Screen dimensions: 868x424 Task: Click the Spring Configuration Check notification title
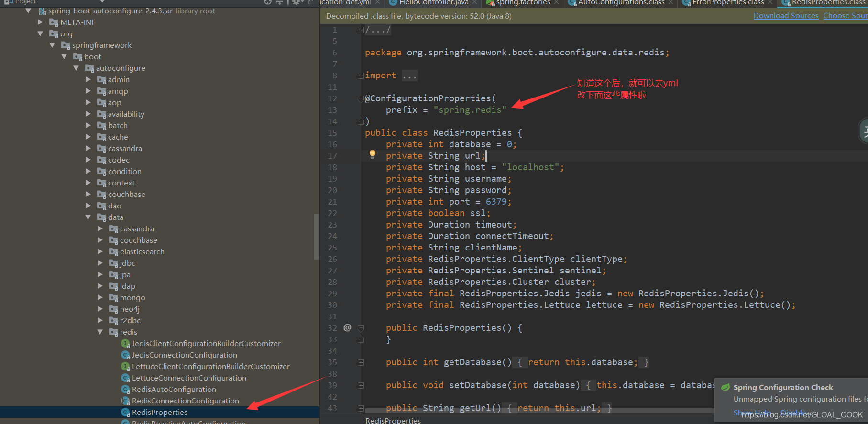point(783,387)
